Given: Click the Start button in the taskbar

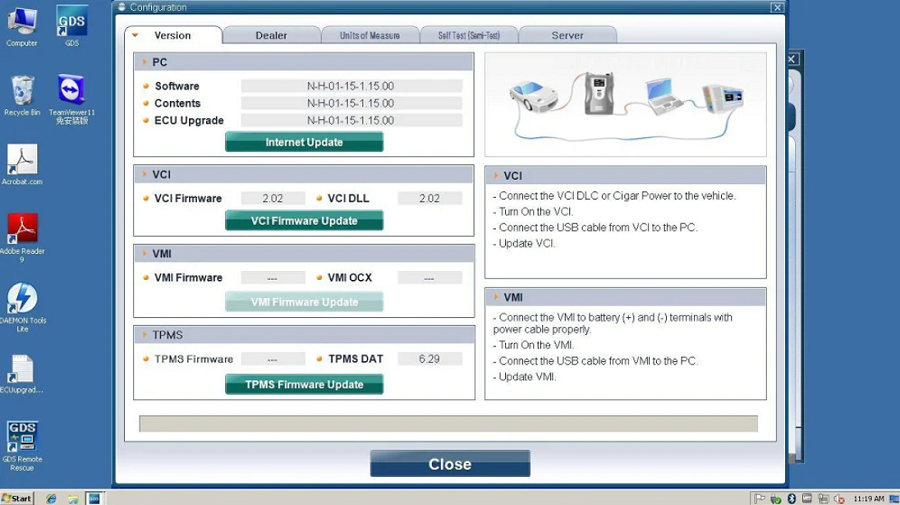Looking at the screenshot, I should point(17,498).
